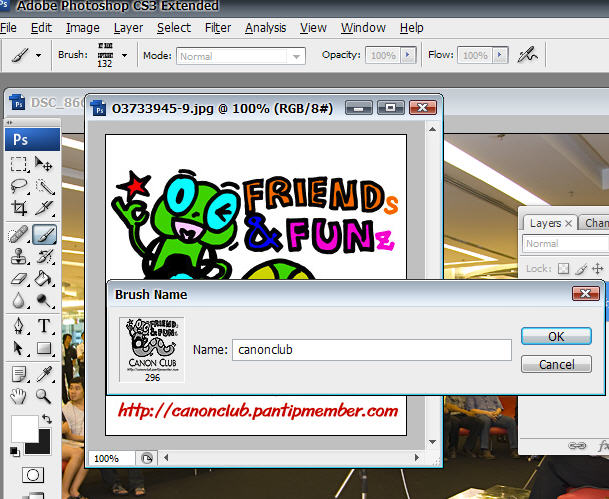Toggle lock image pixels in Layers

581,268
